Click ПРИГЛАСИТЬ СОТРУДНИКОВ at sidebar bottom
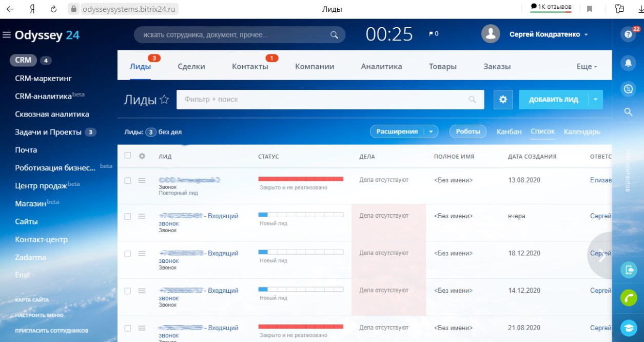Screen dimensions: 644x342 click(51, 331)
